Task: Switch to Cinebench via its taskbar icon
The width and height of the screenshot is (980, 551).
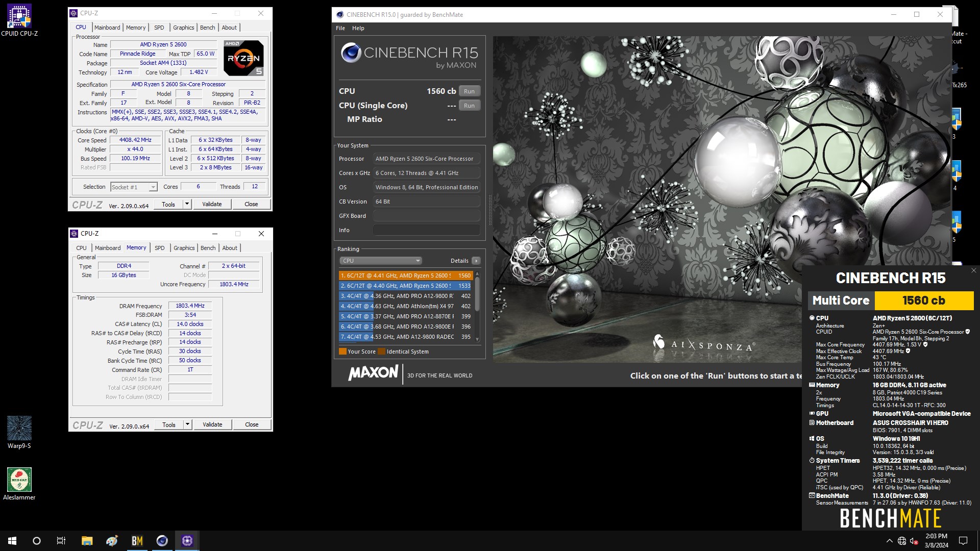Action: coord(162,541)
